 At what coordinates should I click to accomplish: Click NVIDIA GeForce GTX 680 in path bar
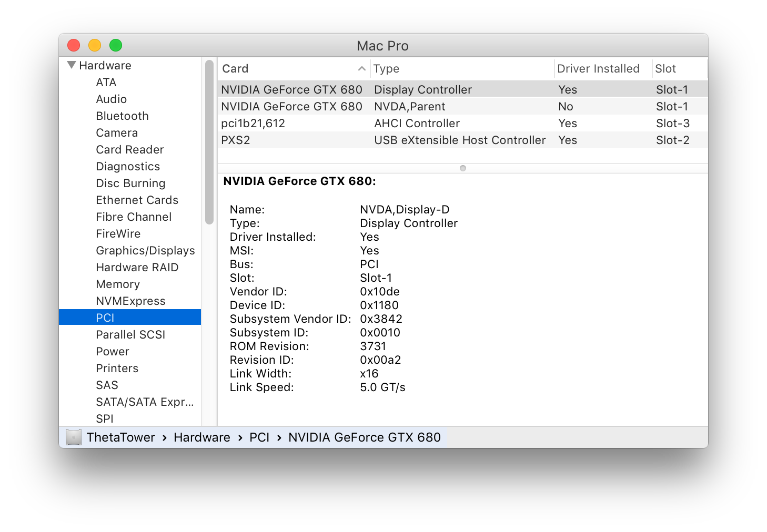(365, 437)
